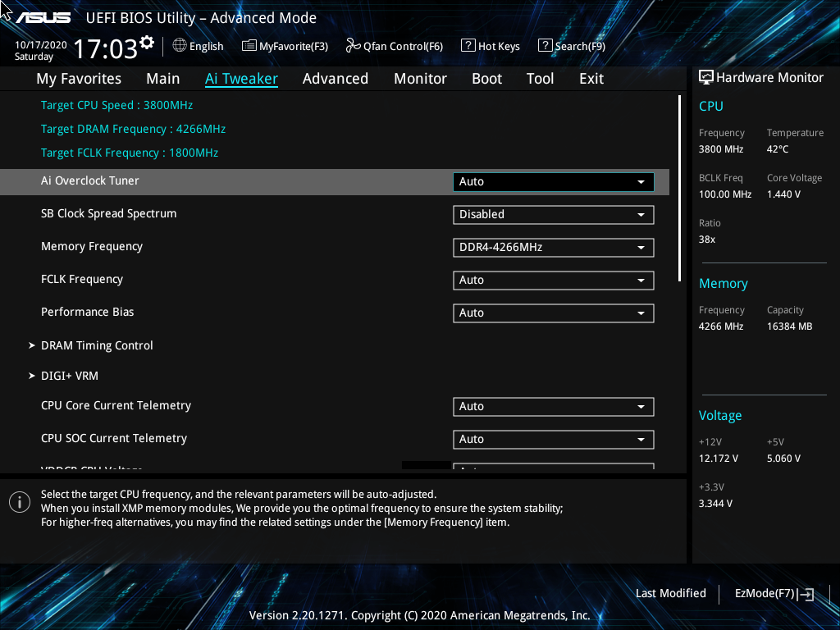Click the Version 2.20.1271 copyright text
Screen dimensions: 840x630
tap(419, 615)
